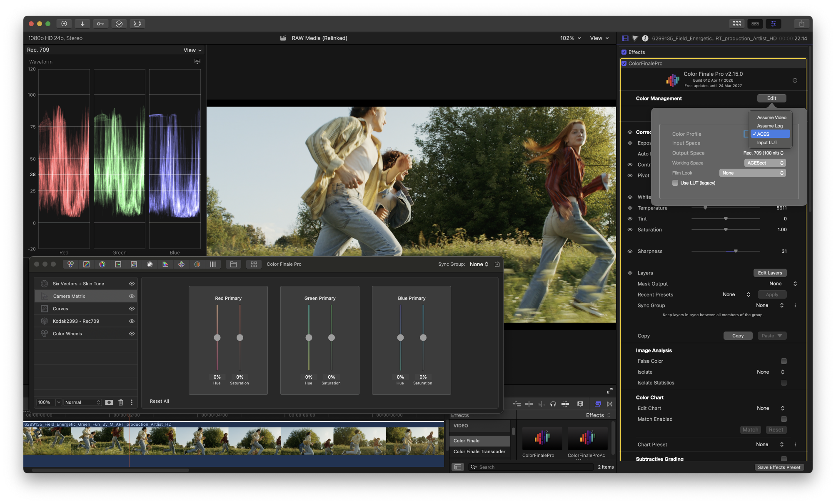836x504 pixels.
Task: Open the Output Space Rec. 709 dropdown
Action: (x=763, y=153)
